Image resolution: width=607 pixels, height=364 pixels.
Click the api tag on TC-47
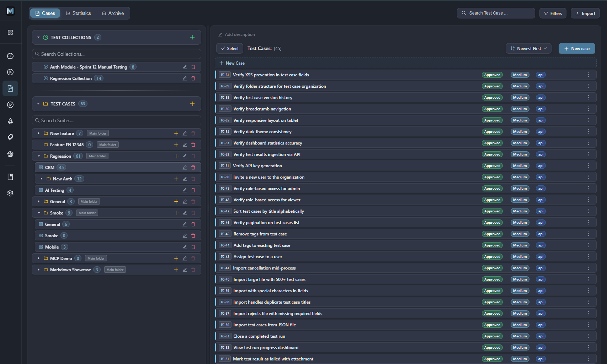point(541,211)
